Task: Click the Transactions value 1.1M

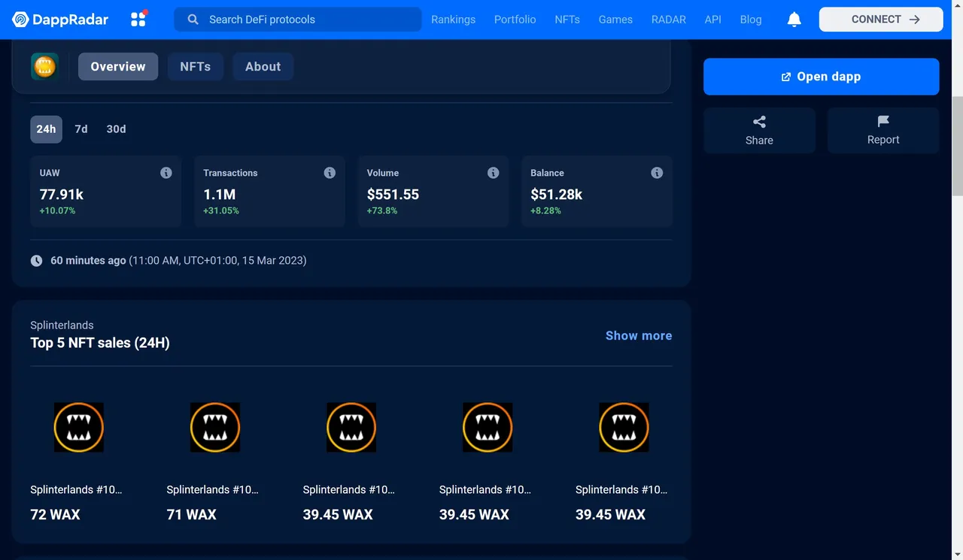Action: coord(220,195)
